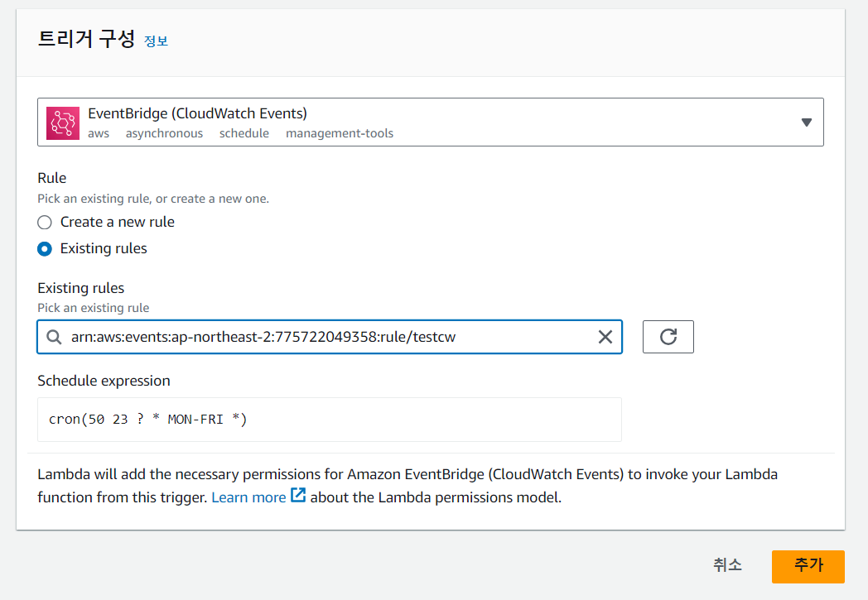This screenshot has width=868, height=600.
Task: Clear the selected rule with the X icon
Action: (x=605, y=337)
